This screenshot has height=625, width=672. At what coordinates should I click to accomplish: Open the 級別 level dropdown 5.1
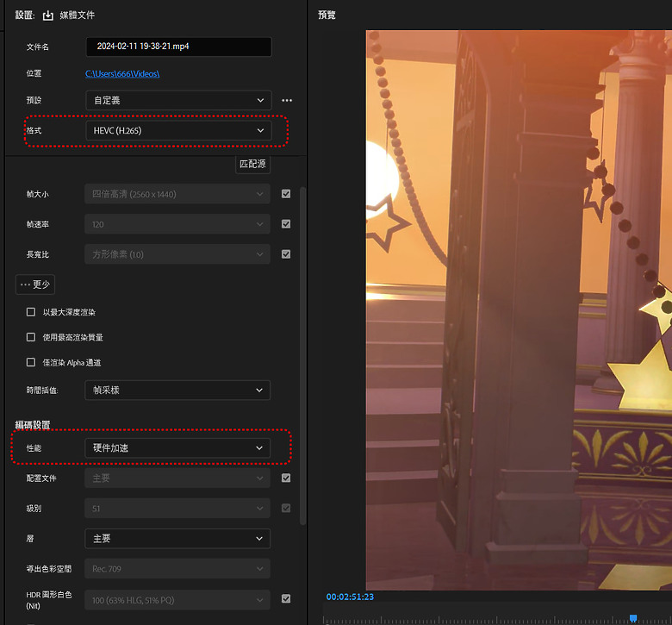pyautogui.click(x=177, y=509)
